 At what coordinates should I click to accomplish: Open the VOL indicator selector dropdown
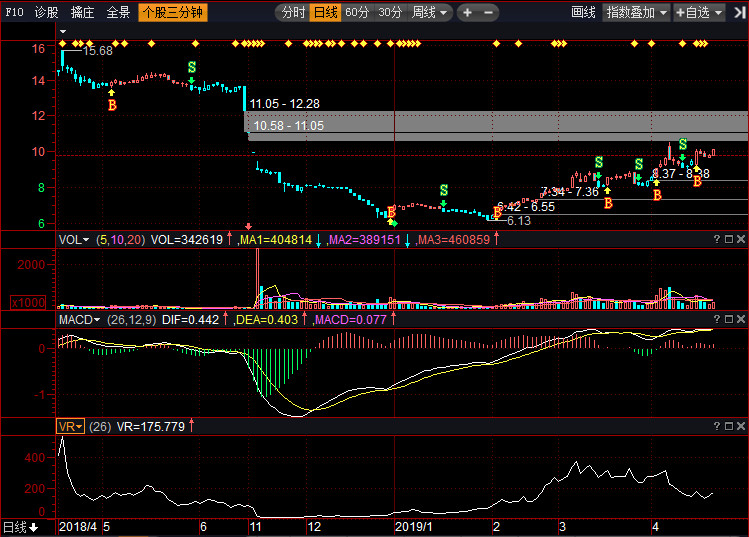pyautogui.click(x=73, y=240)
